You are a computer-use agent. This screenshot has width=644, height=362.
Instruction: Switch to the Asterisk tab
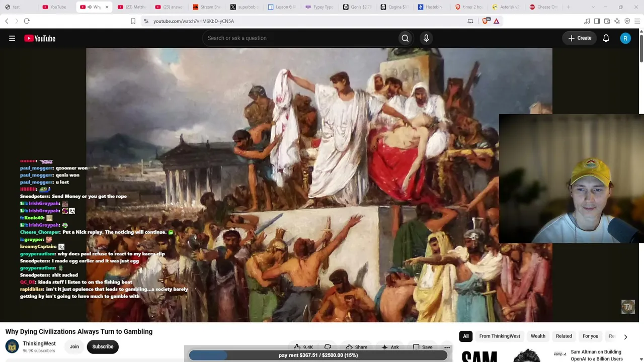pyautogui.click(x=506, y=7)
